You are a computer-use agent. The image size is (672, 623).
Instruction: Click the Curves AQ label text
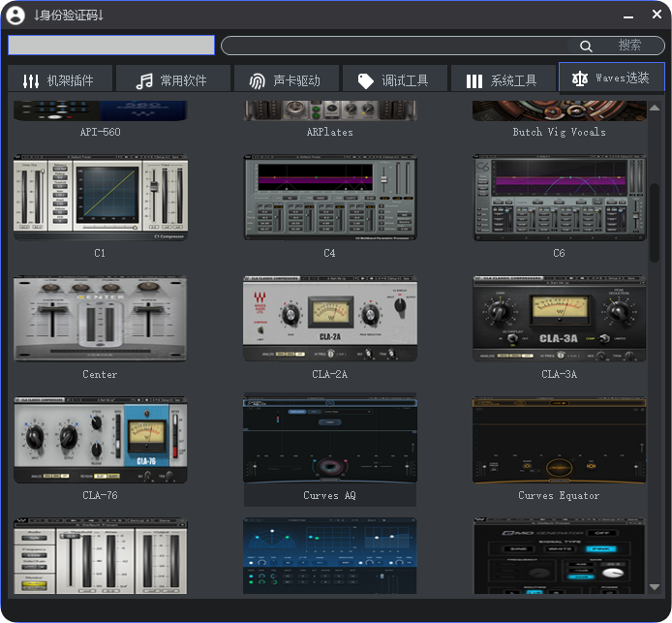coord(330,495)
